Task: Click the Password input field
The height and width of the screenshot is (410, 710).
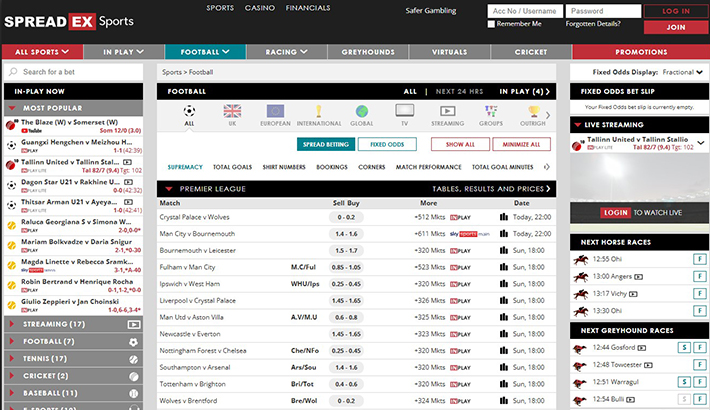Action: pos(603,11)
